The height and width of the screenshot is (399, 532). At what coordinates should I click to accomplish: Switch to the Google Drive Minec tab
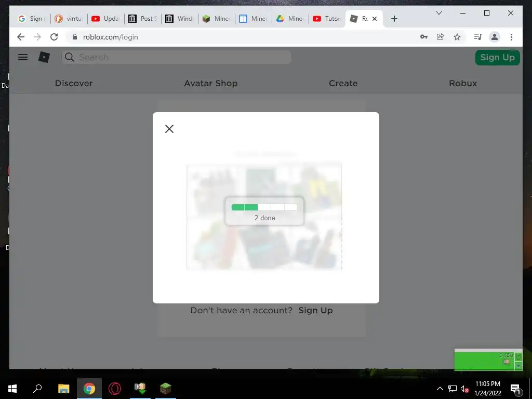[290, 19]
